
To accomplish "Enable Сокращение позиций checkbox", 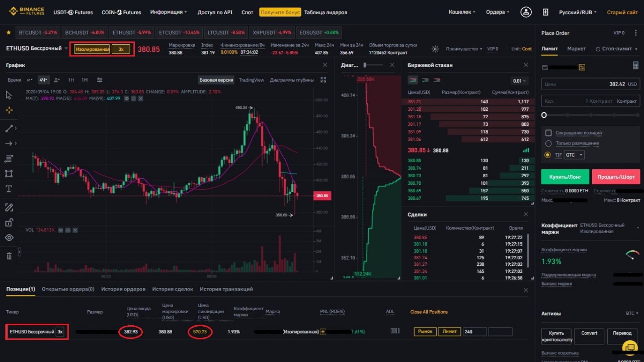I will point(548,133).
